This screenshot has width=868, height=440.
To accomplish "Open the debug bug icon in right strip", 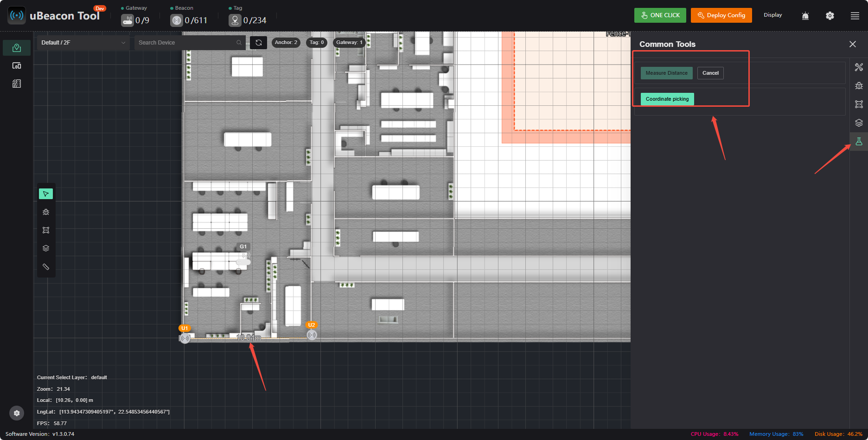I will point(859,86).
